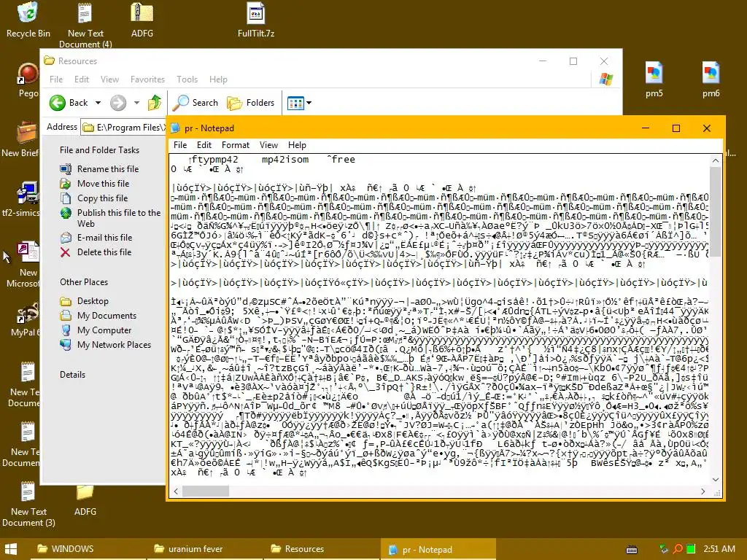Click Notepad horizontal scrollbar thumb

click(206, 491)
